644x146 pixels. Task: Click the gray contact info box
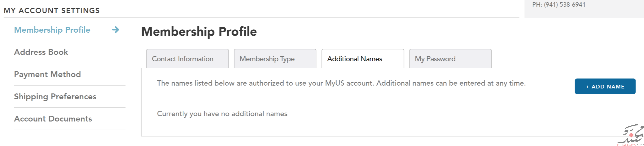[x=584, y=9]
